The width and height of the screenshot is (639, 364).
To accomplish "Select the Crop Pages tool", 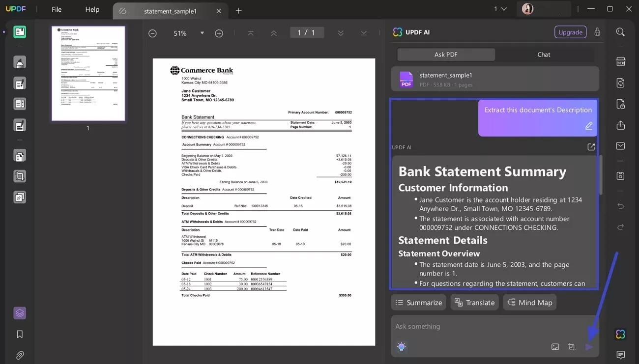I will click(20, 176).
